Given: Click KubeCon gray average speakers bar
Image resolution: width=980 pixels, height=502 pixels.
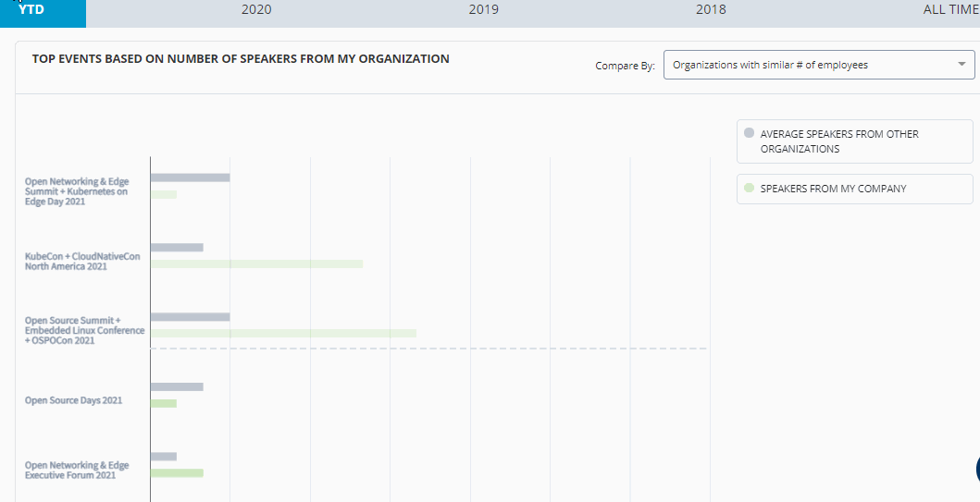Looking at the screenshot, I should tap(177, 247).
